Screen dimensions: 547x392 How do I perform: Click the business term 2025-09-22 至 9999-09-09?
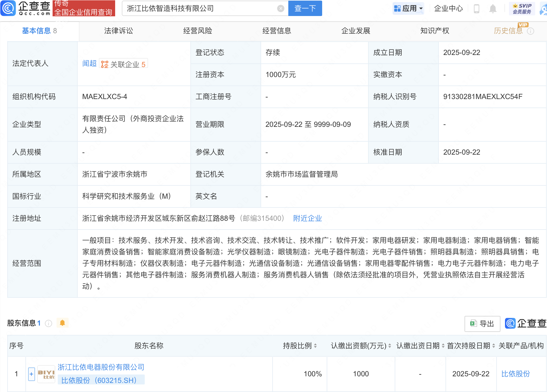[x=308, y=124]
